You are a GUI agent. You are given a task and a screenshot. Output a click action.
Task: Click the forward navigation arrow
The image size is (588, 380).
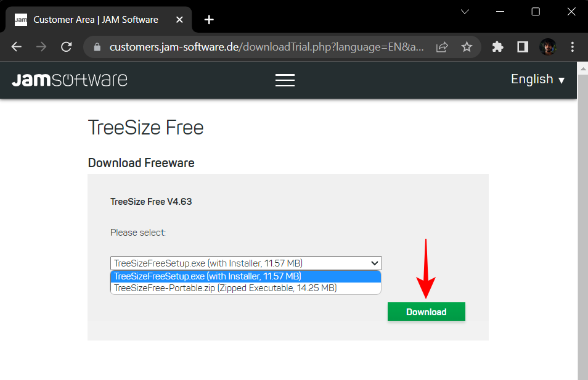pos(41,46)
